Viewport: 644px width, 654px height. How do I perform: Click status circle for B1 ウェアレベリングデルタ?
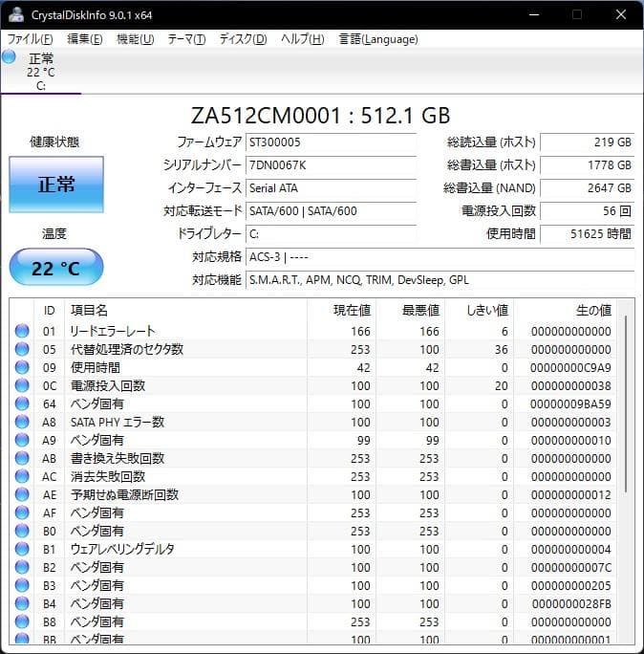22,549
